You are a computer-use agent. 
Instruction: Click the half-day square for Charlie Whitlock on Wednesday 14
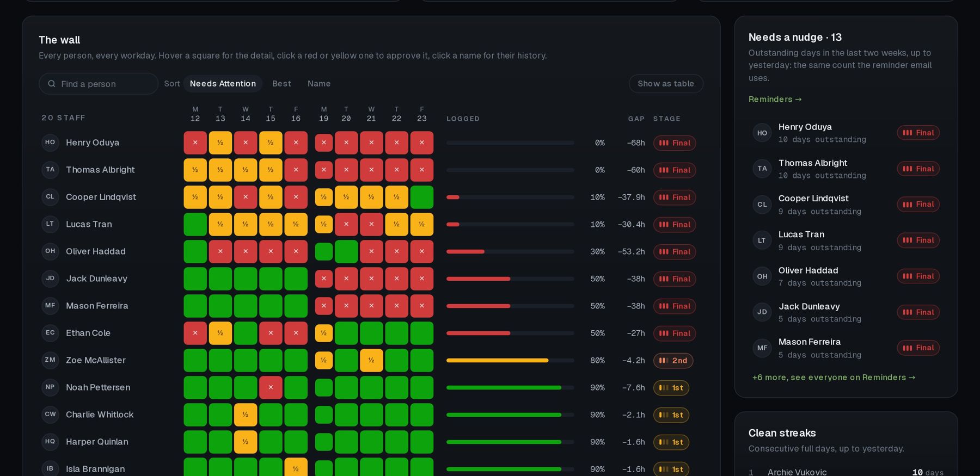[246, 415]
